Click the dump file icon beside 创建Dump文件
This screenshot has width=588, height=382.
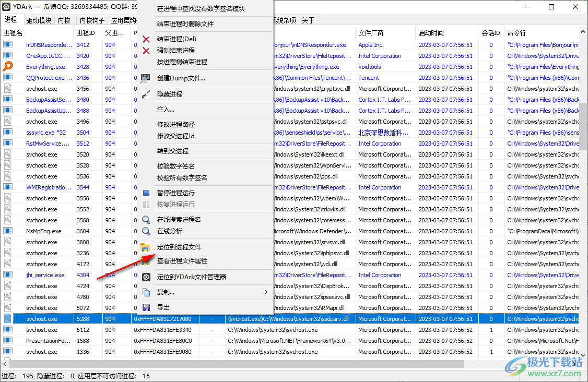pos(146,78)
